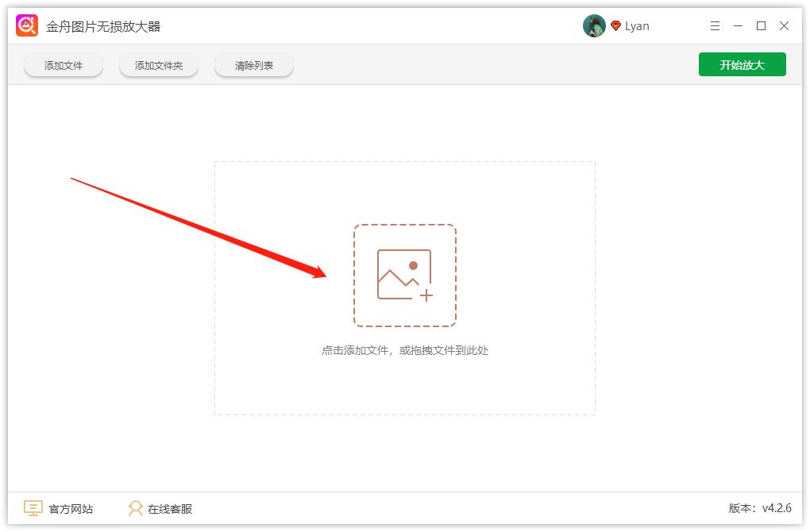Click the username Lyan in the title bar
Screen dimensions: 810x532
(638, 25)
